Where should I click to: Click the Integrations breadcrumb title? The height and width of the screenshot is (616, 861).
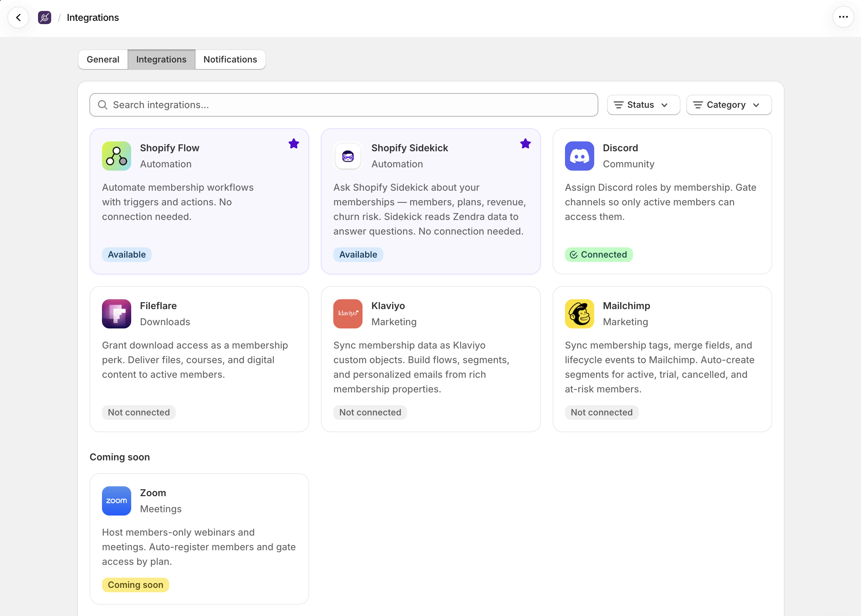(92, 18)
